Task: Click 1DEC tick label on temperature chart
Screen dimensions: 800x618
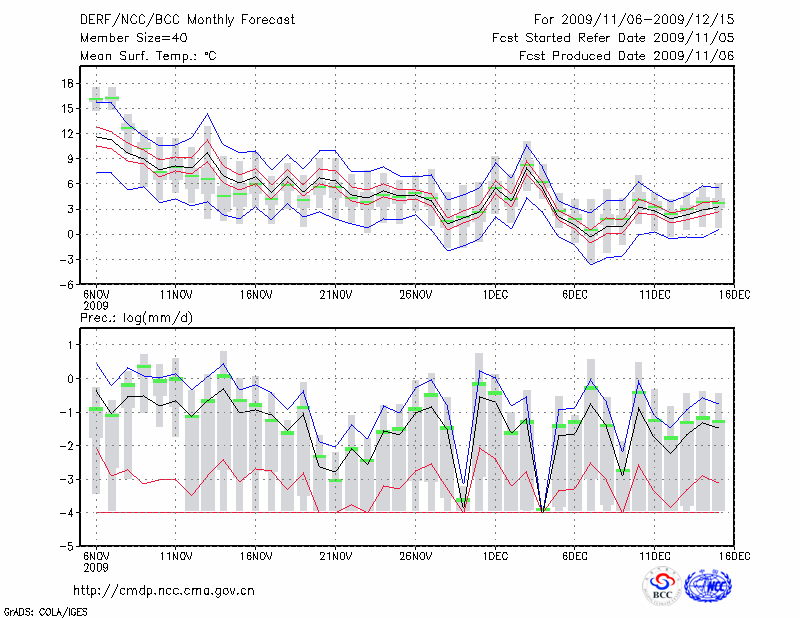Action: click(x=494, y=295)
